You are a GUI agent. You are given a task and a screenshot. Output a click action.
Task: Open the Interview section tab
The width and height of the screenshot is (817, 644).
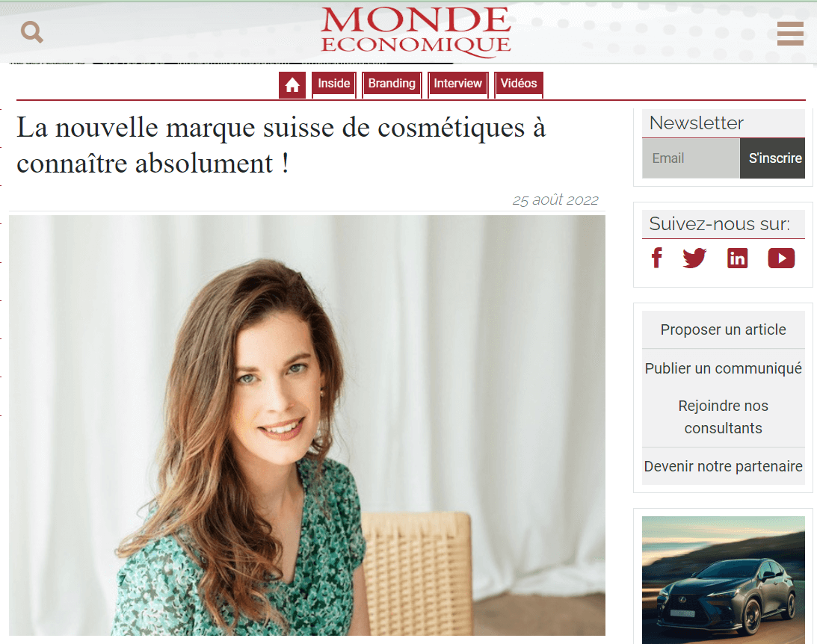point(458,84)
